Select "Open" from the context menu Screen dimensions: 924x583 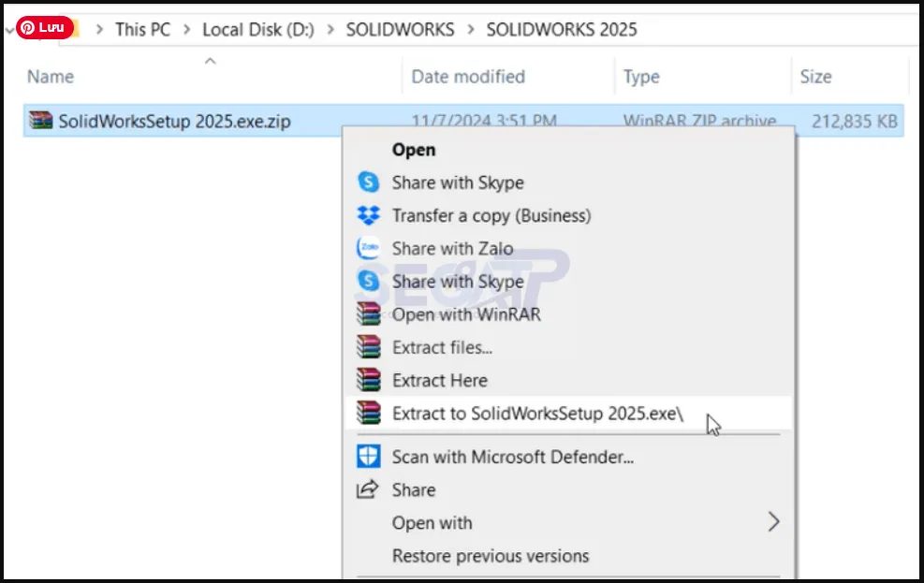(x=414, y=150)
